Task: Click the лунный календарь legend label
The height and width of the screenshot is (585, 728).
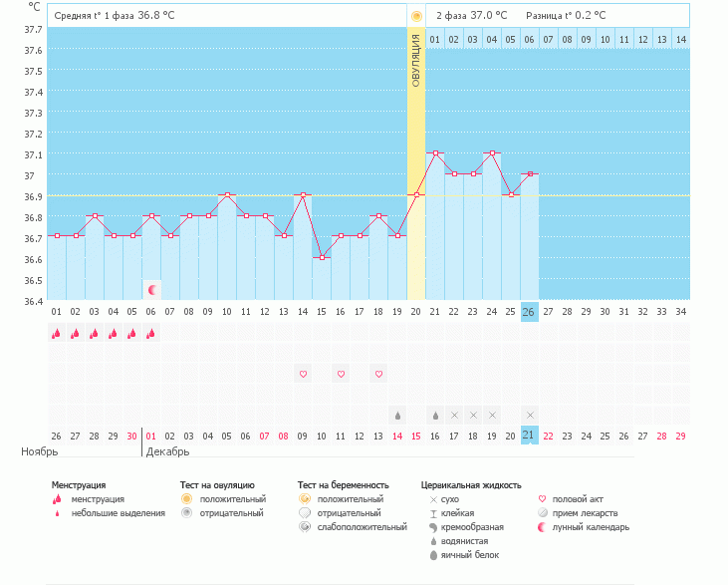Action: tap(591, 527)
